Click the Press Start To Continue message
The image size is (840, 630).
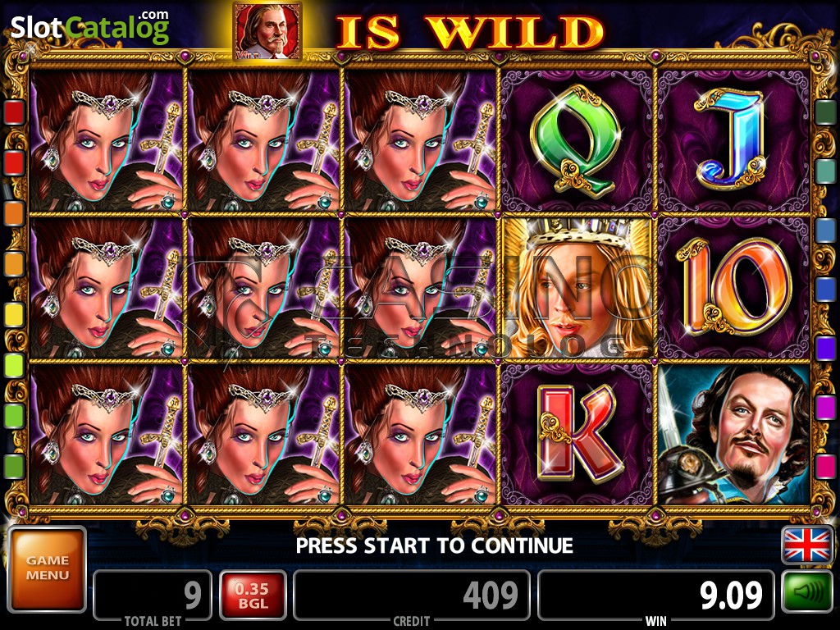[435, 546]
